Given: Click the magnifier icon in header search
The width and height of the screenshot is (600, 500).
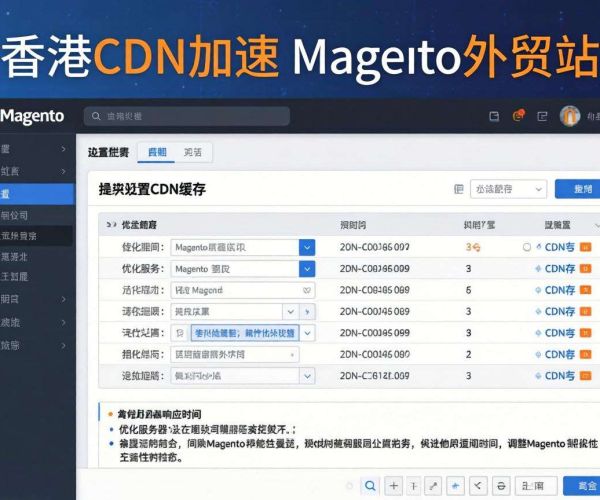Looking at the screenshot, I should (96, 116).
